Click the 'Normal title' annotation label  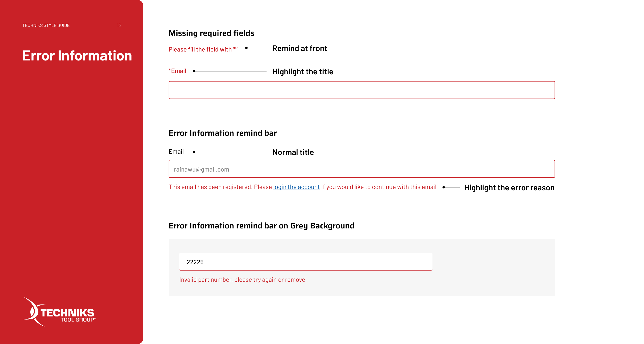pos(293,152)
